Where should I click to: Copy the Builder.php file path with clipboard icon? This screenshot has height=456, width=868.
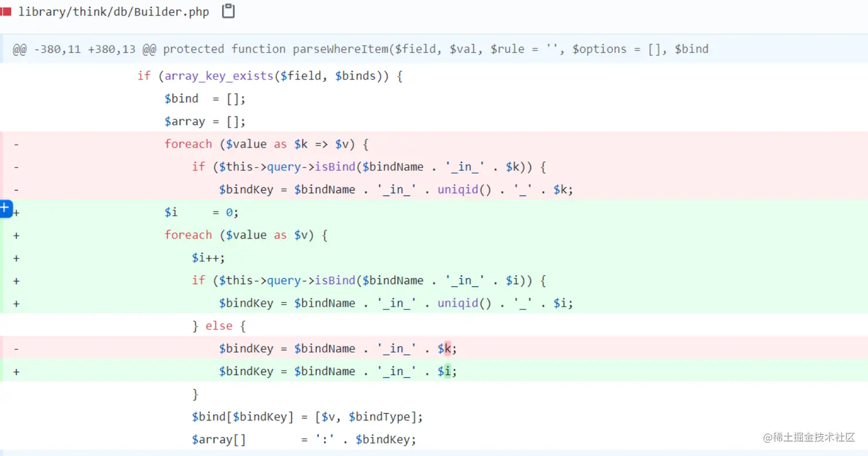tap(228, 11)
